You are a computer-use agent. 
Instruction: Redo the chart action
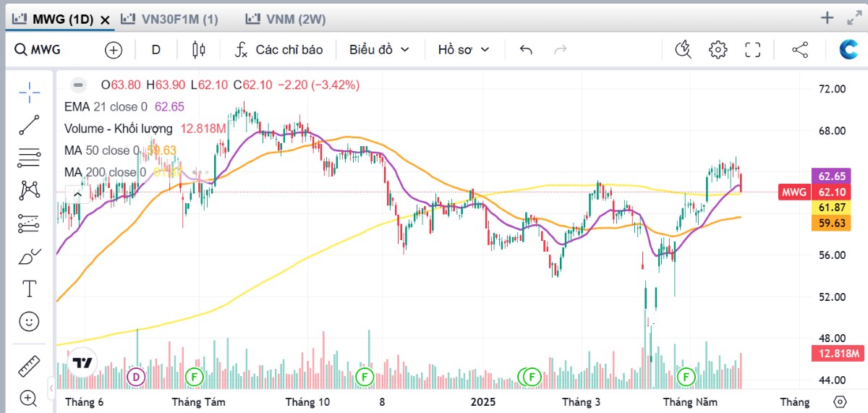pos(560,50)
